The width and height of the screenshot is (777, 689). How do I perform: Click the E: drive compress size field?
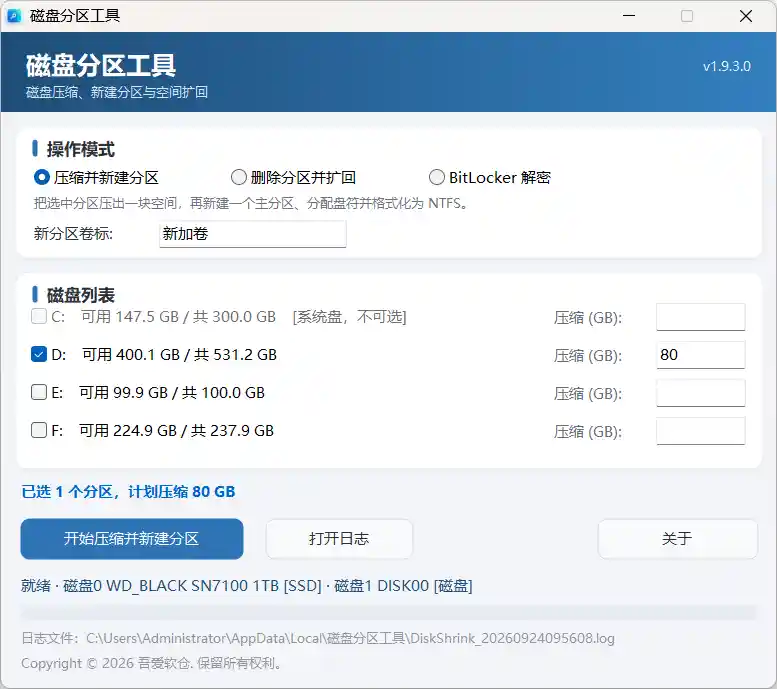click(701, 393)
